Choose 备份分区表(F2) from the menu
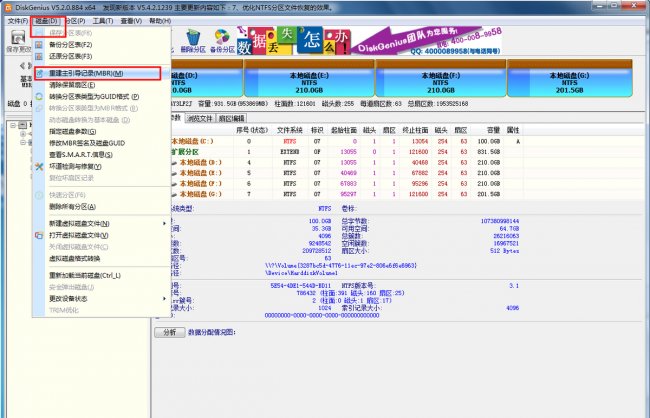This screenshot has width=650, height=418. coord(70,45)
